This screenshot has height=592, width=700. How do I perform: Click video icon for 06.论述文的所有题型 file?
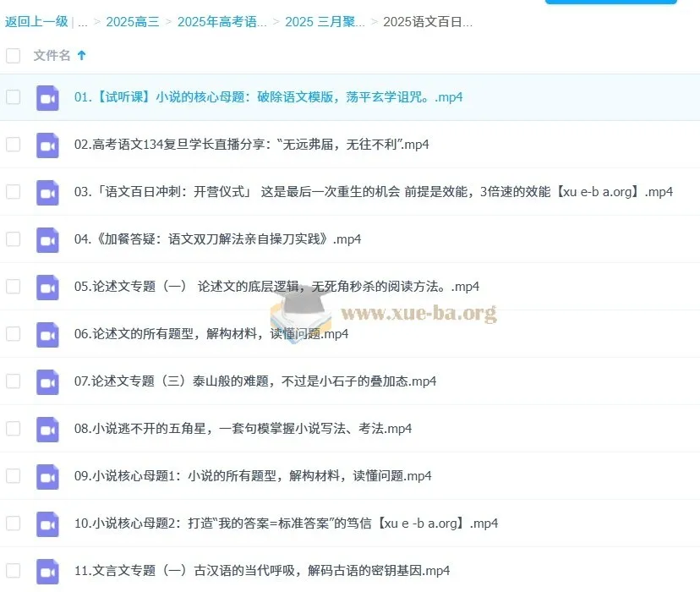pyautogui.click(x=47, y=334)
